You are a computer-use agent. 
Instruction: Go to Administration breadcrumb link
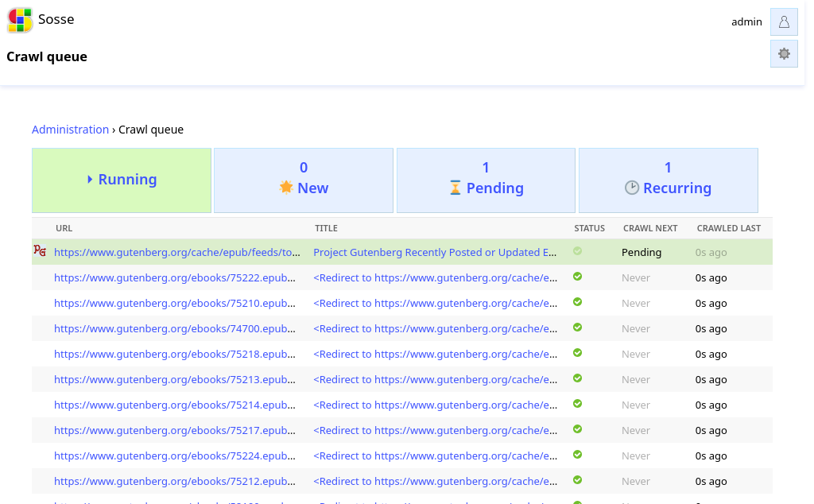70,130
